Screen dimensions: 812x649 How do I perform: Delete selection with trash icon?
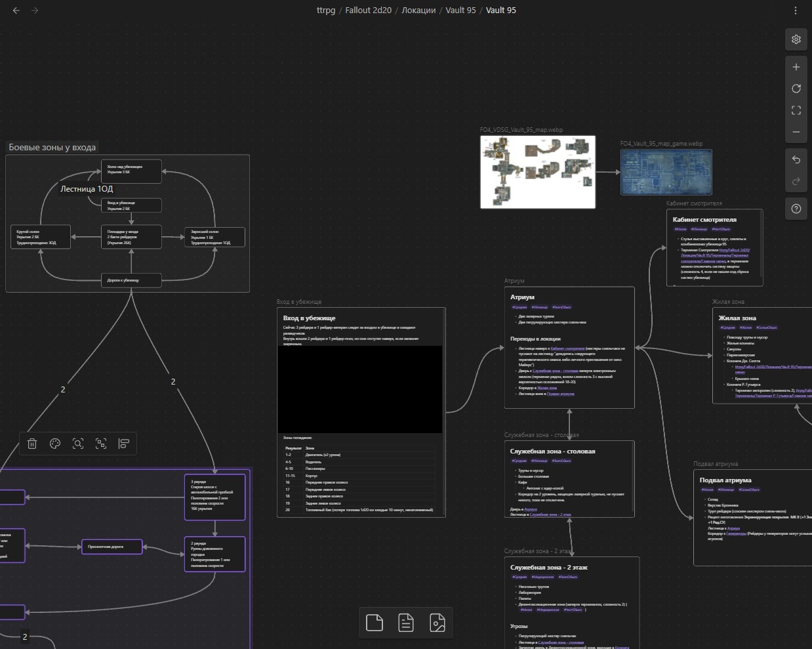[32, 444]
